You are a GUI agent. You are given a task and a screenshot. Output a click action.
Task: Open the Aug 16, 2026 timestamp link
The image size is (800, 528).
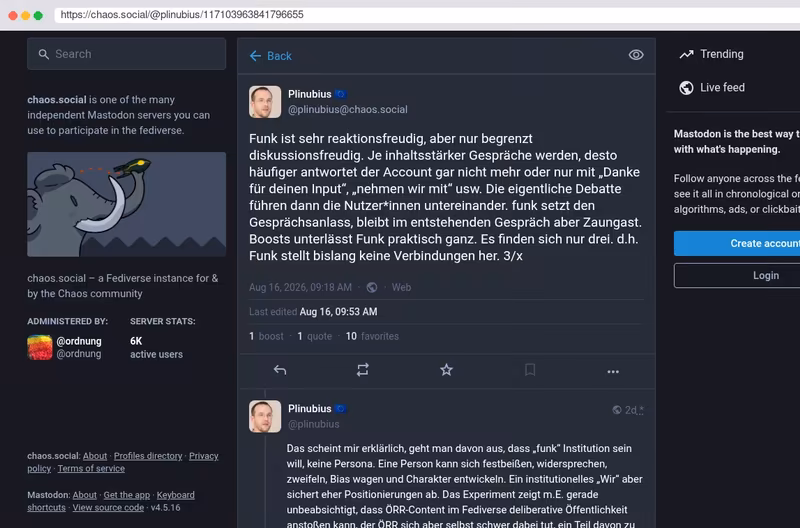[x=300, y=287]
